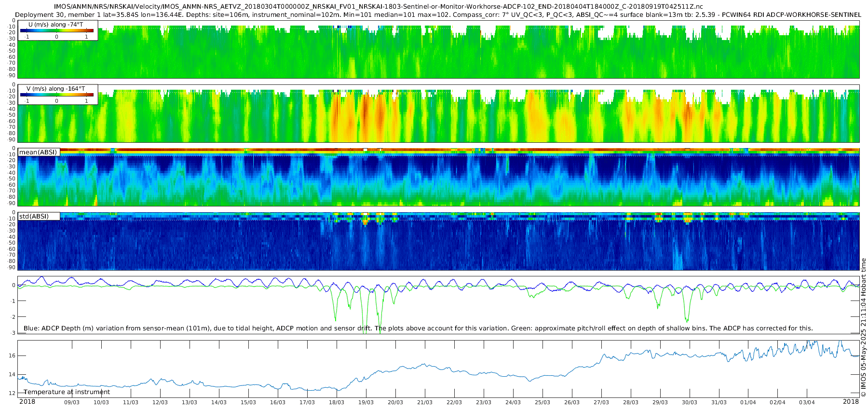This screenshot has width=868, height=410.
Task: Select the 12/03 date on the time axis
Action: [160, 402]
